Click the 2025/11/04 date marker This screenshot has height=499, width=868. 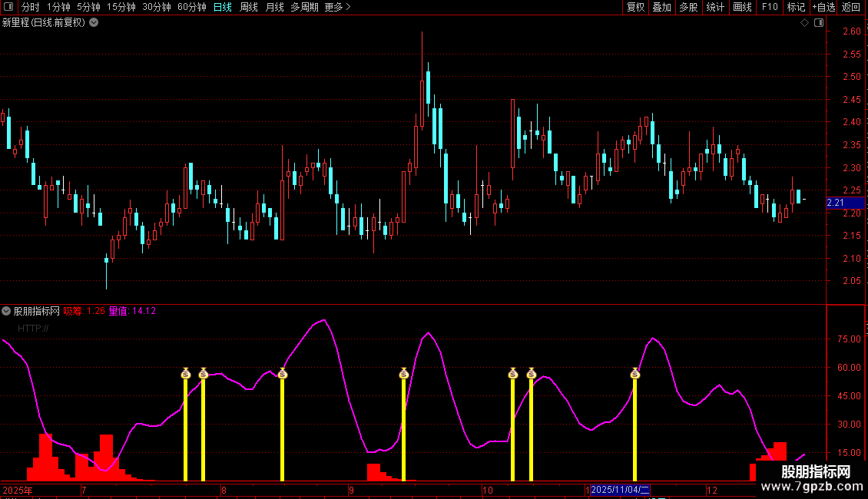620,490
